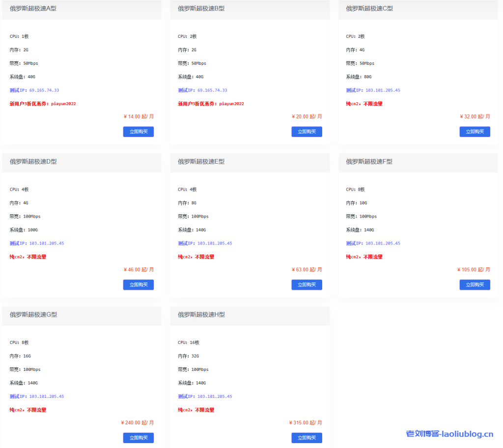Click test IP 69.165.74.33 in B型 card
This screenshot has height=448, width=503.
212,90
